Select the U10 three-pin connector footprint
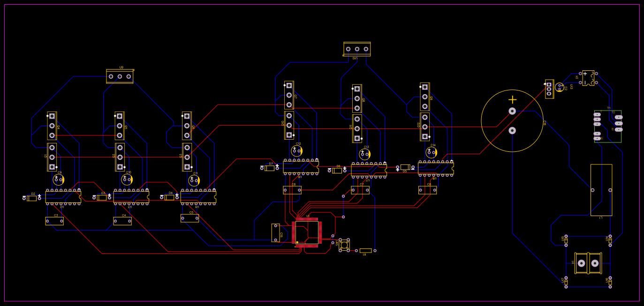 coord(357,49)
